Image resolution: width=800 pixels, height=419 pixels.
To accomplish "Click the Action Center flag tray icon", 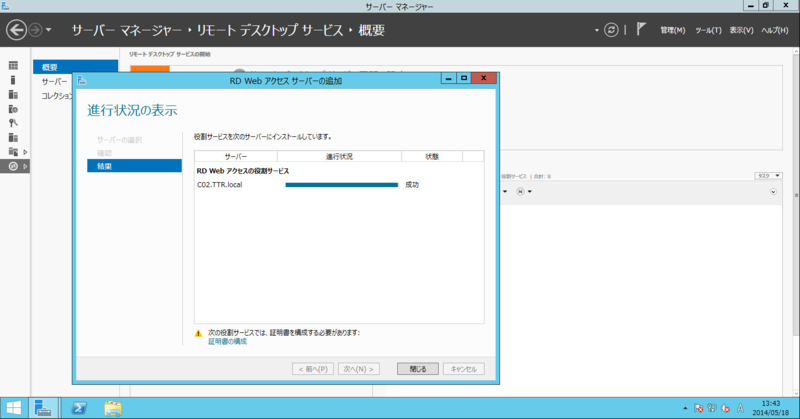I will tap(698, 408).
